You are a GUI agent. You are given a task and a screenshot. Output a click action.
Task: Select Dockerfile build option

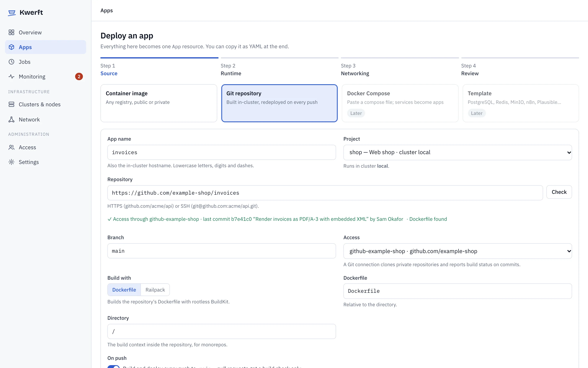(x=124, y=290)
